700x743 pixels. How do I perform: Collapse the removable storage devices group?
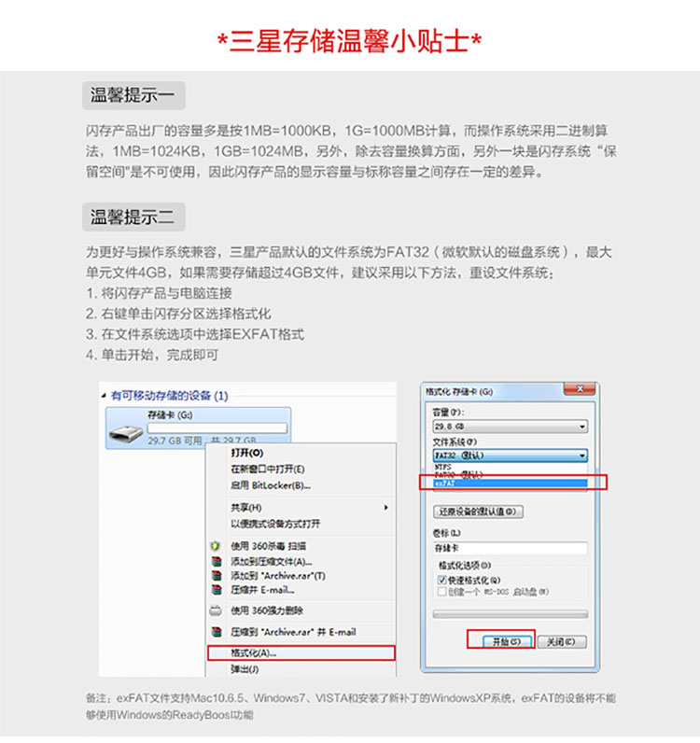point(104,395)
